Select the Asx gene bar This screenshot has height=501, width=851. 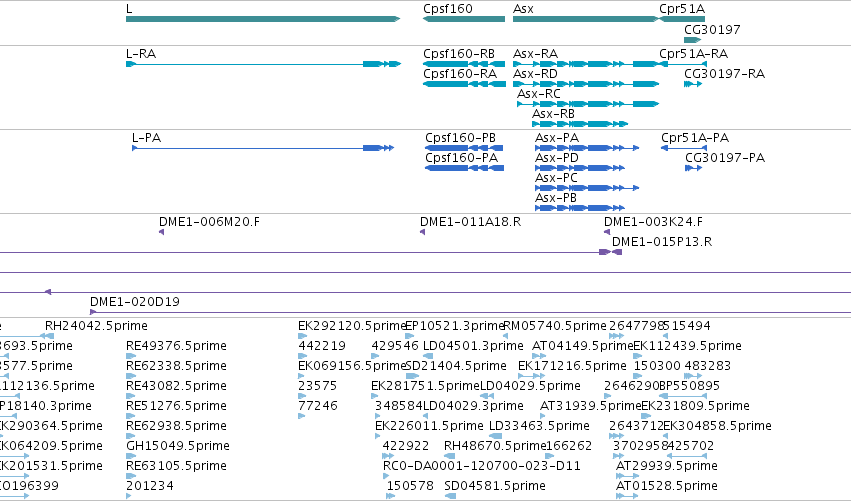[586, 19]
